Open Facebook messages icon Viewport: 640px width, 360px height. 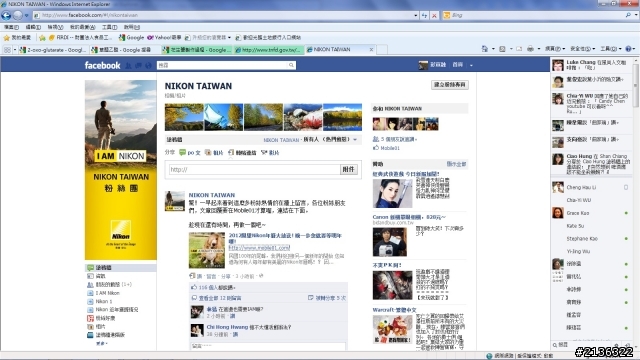point(139,65)
